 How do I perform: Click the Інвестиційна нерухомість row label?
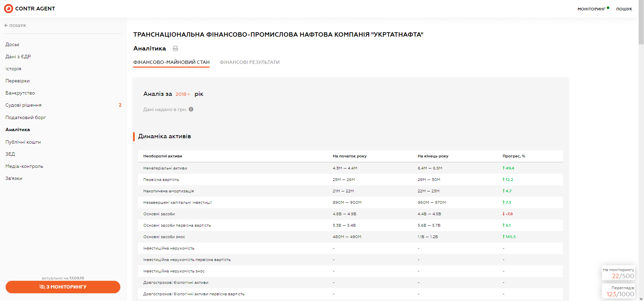(x=169, y=248)
